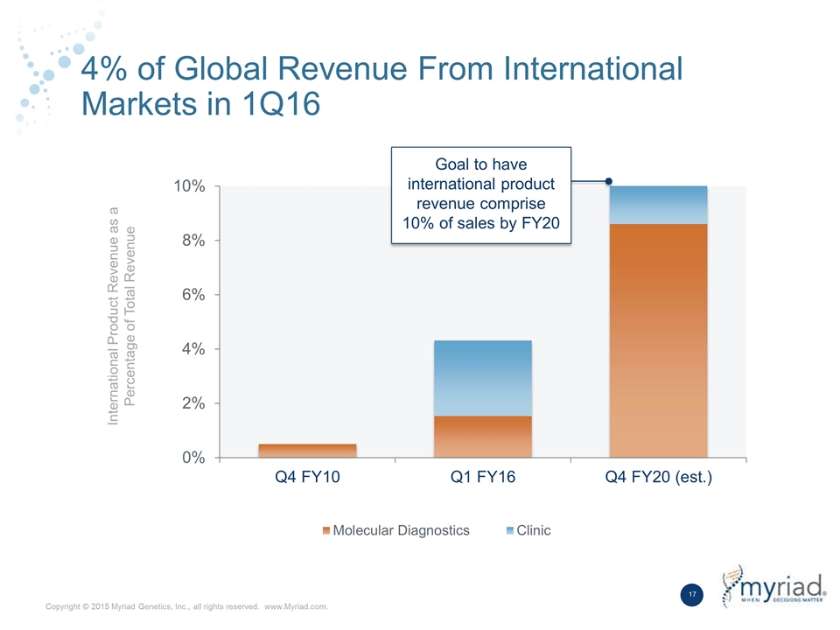Click the page number 17 circle badge

691,594
